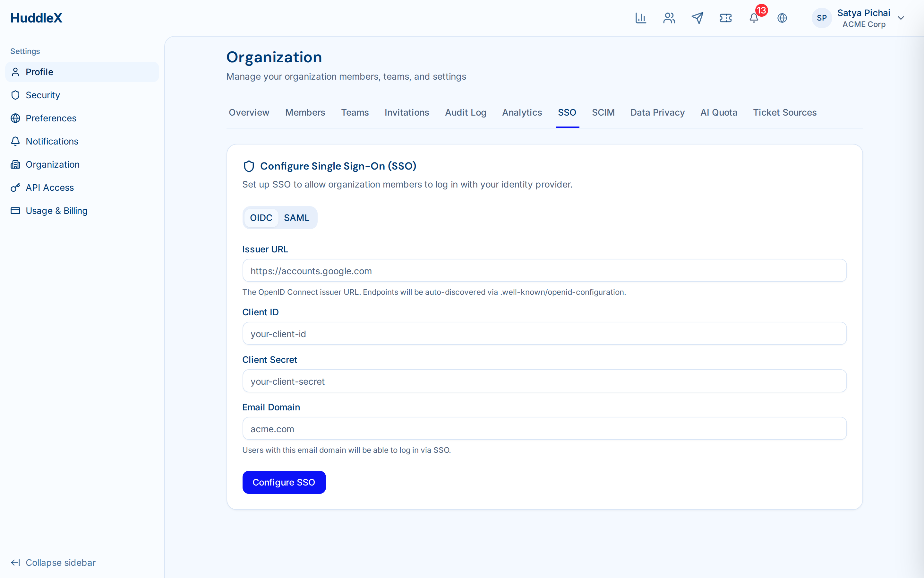
Task: Open the ticket icon in the header
Action: (x=725, y=18)
